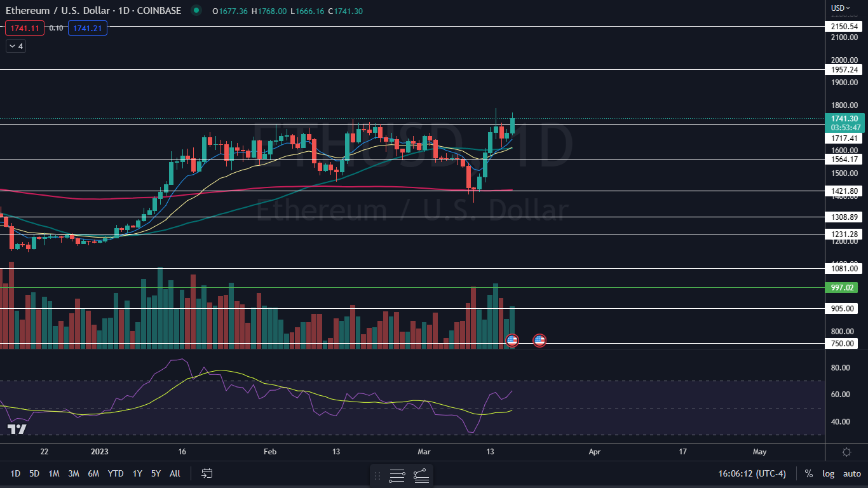This screenshot has height=488, width=868.
Task: Select the 1Y date range
Action: pos(137,473)
